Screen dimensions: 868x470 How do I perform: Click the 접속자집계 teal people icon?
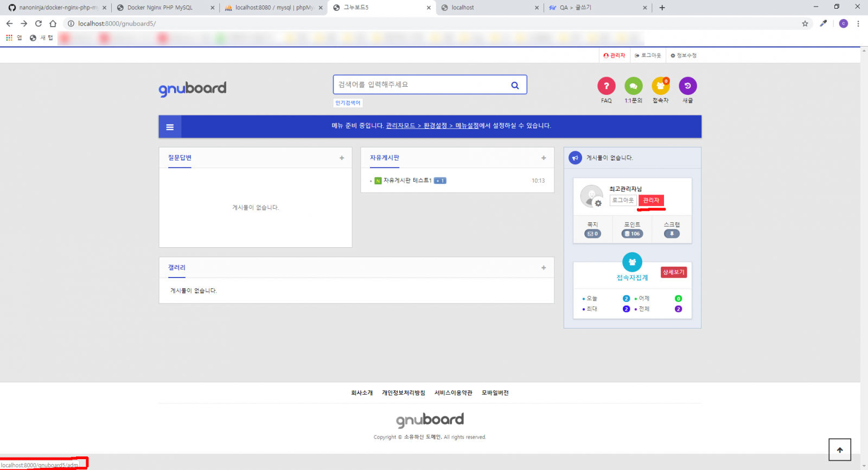pos(632,262)
